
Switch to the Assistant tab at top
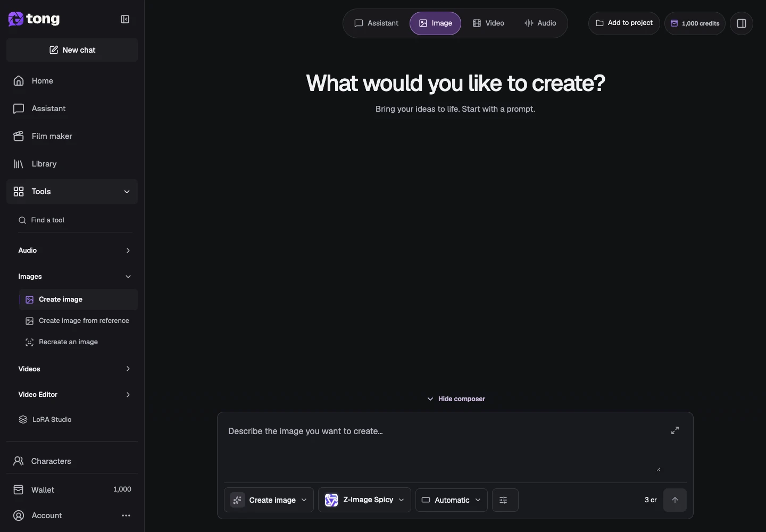point(377,23)
